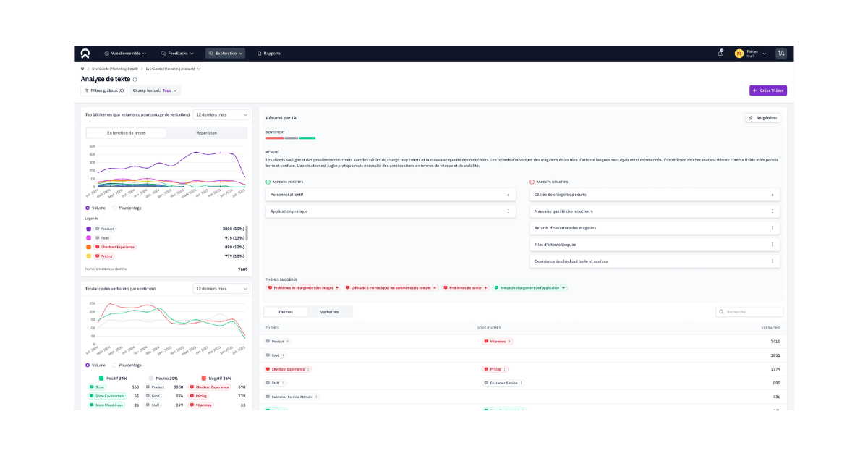Add suggested theme Problèmes de panier
This screenshot has width=868, height=456.
(485, 287)
